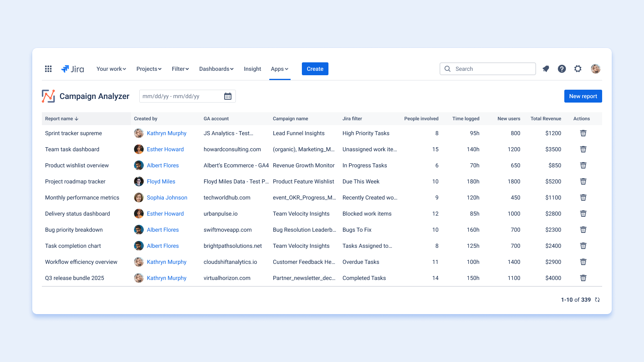Click the New report button

583,96
